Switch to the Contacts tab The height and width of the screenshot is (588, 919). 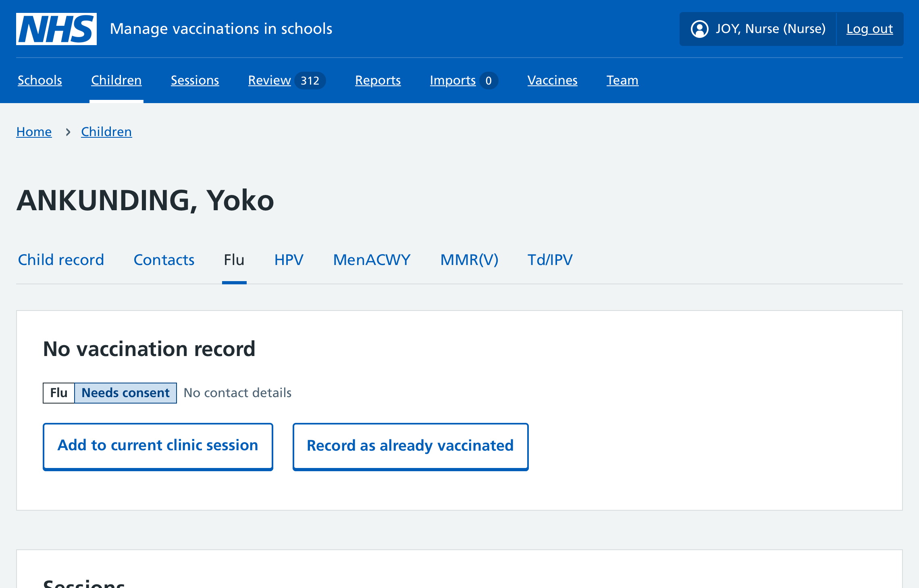(x=164, y=260)
